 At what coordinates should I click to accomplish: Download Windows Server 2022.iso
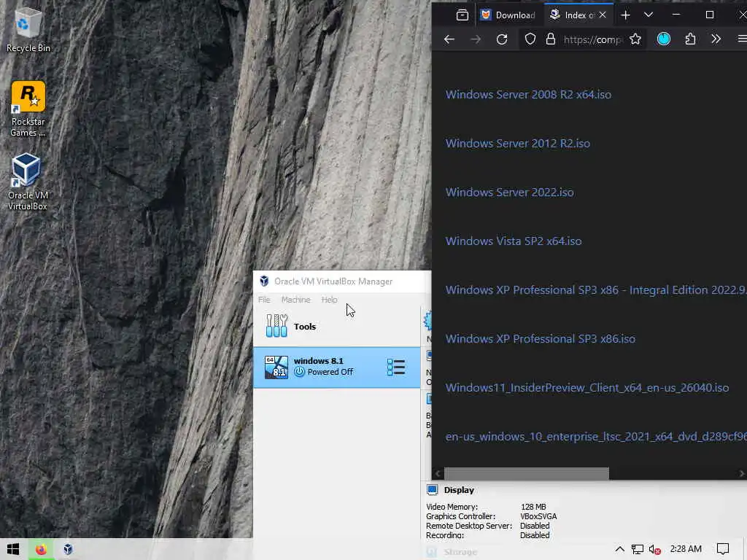pyautogui.click(x=509, y=192)
